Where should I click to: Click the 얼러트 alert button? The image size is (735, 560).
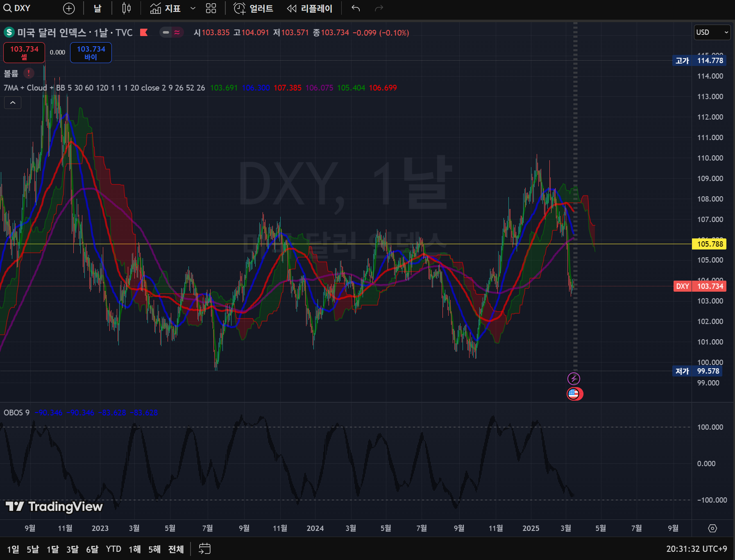[x=253, y=8]
